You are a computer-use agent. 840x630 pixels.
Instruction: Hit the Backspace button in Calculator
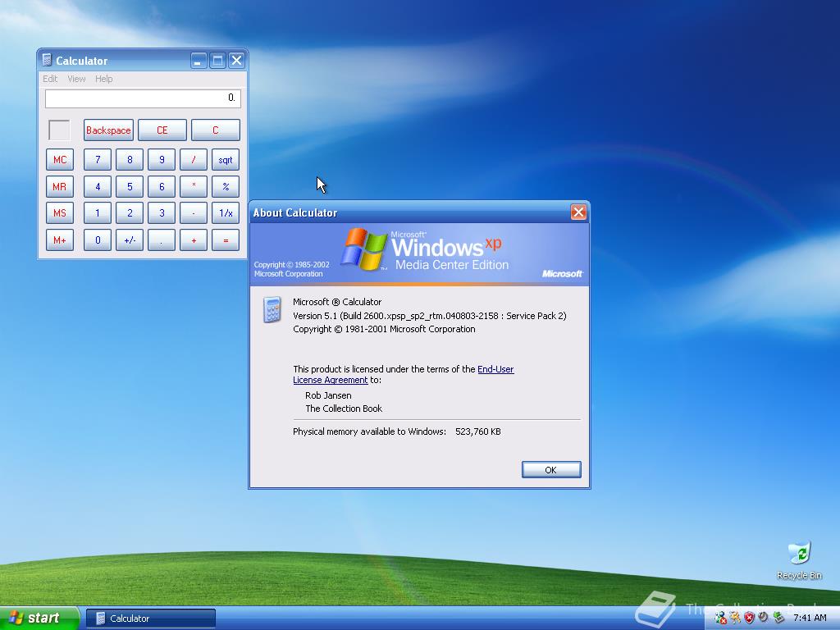click(x=109, y=130)
